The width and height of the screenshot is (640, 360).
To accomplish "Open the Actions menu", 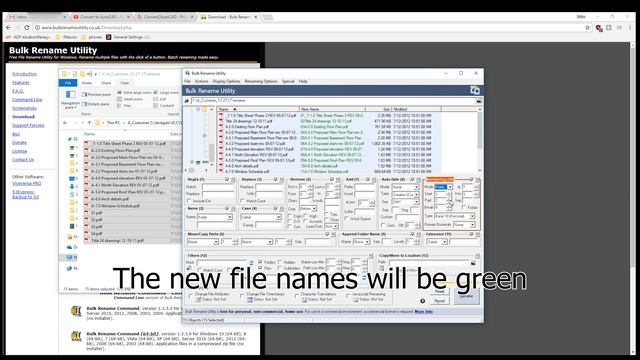I will point(201,81).
